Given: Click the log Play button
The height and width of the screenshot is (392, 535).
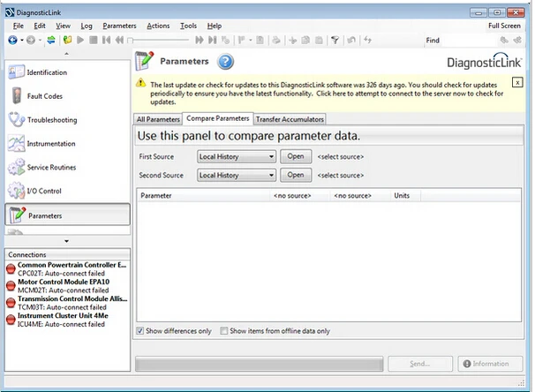Looking at the screenshot, I should [80, 41].
